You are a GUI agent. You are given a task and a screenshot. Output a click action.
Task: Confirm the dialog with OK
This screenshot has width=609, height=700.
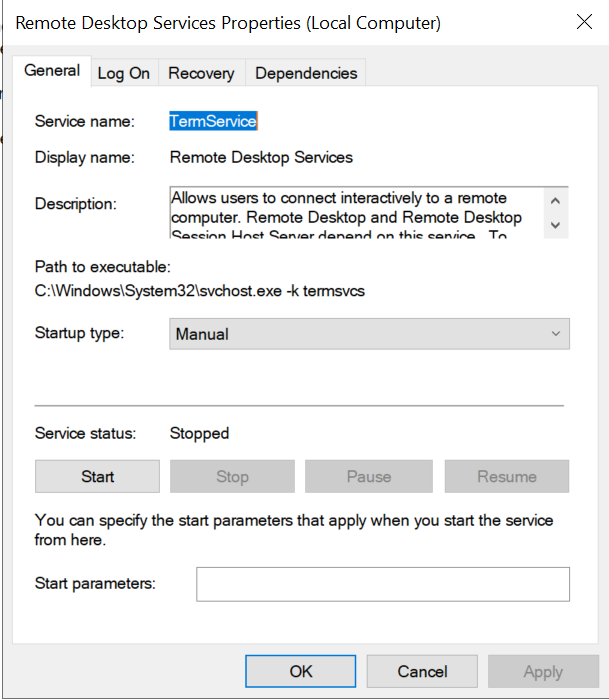tap(301, 672)
